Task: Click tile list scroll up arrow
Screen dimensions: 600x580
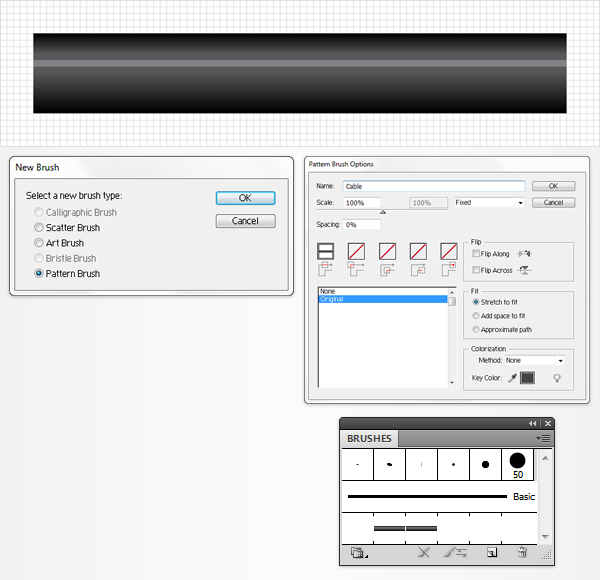Action: pyautogui.click(x=452, y=292)
